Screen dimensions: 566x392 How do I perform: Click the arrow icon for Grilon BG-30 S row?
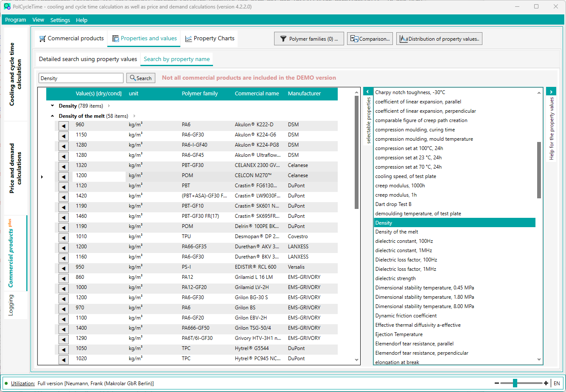[x=64, y=298]
